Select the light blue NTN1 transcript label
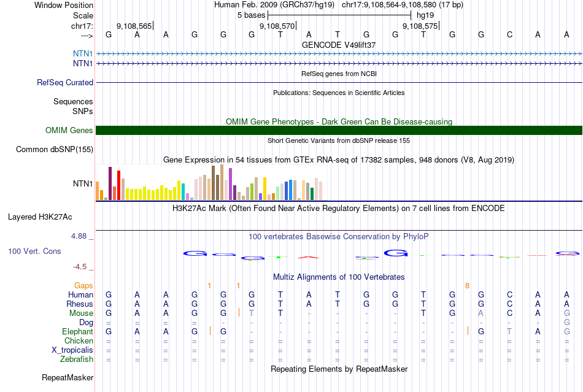The image size is (583, 392). tap(83, 53)
